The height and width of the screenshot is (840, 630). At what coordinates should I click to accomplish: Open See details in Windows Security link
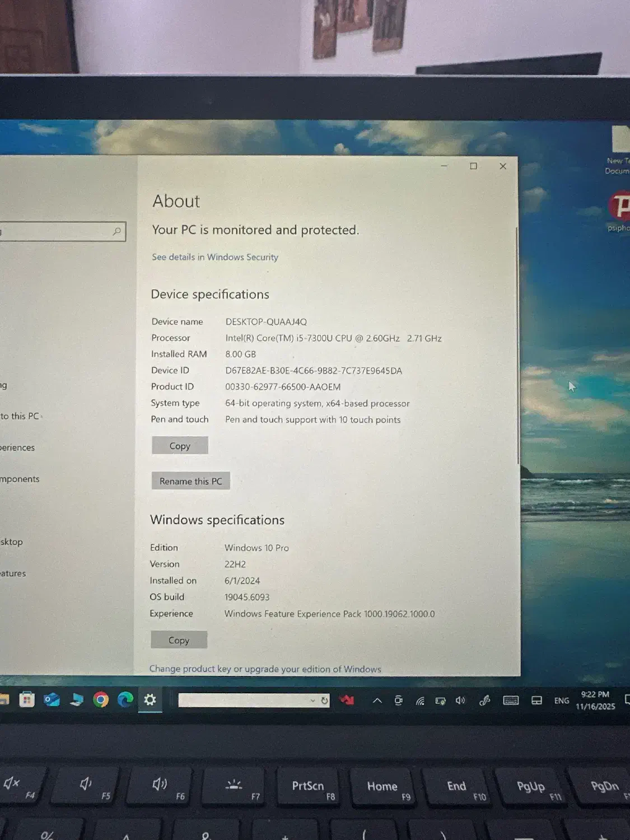pos(215,257)
